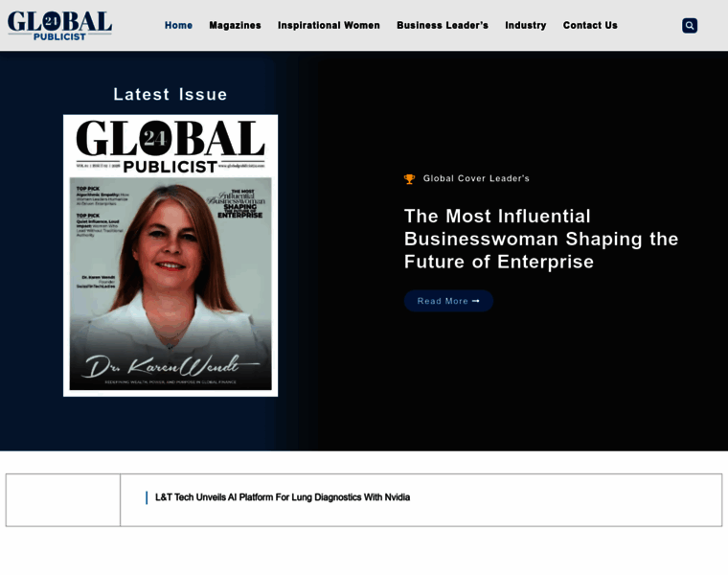
Task: Open Business Leader's menu item
Action: tap(443, 26)
